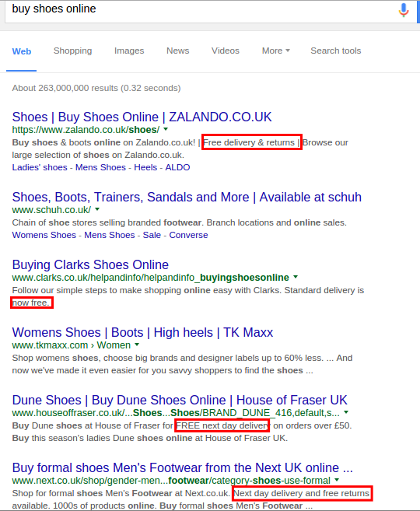Viewport: 420px width, 511px height.
Task: Click 'Shop womens shoes, choose big brands' snippet
Action: [x=182, y=364]
